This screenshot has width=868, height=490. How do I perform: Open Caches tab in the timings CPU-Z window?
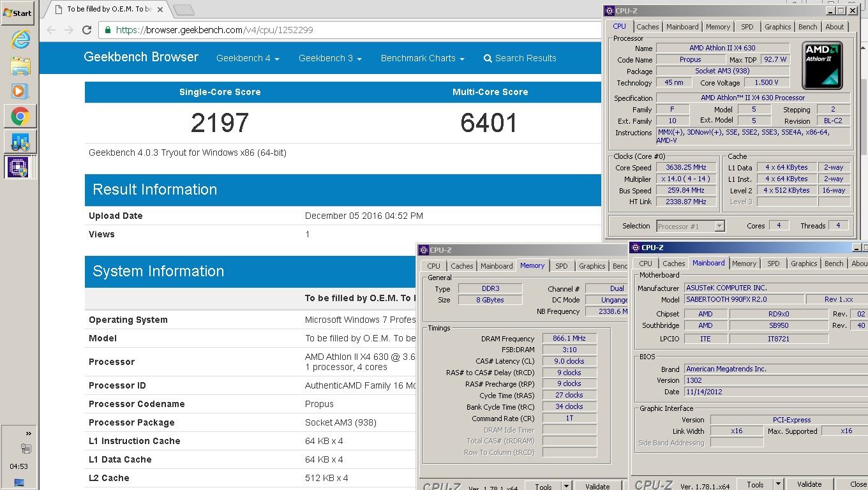461,266
